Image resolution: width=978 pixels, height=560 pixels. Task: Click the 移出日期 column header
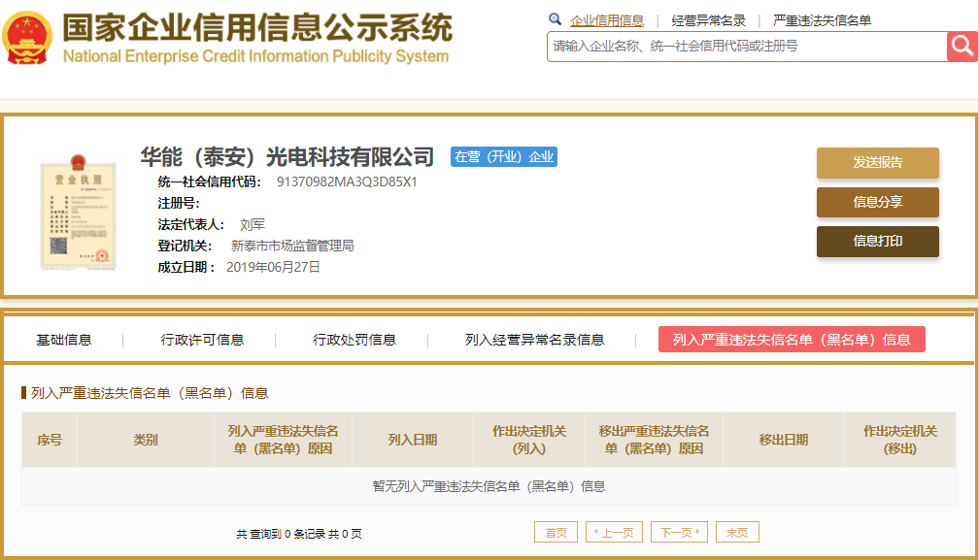(784, 440)
